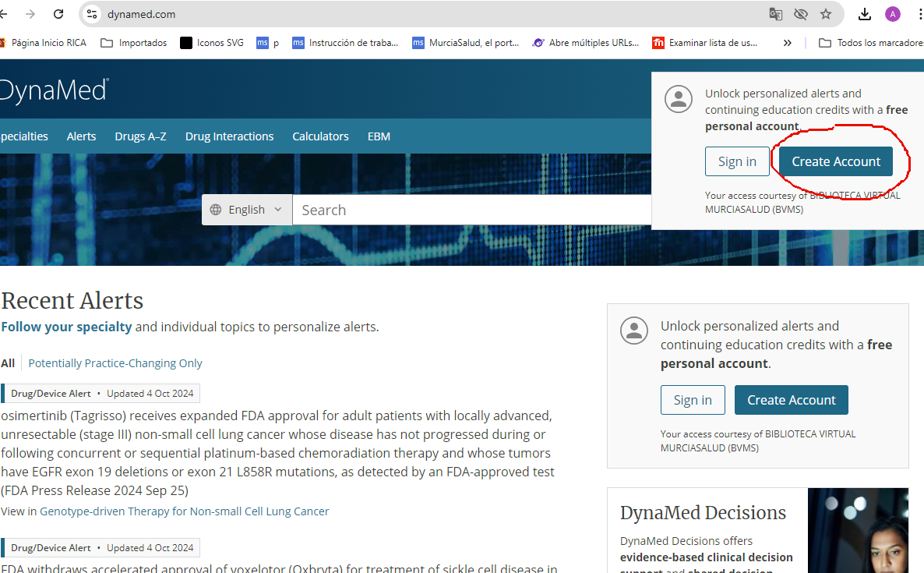Select the Potentially Practice-Changing Only filter
This screenshot has height=573, width=924.
[x=115, y=363]
